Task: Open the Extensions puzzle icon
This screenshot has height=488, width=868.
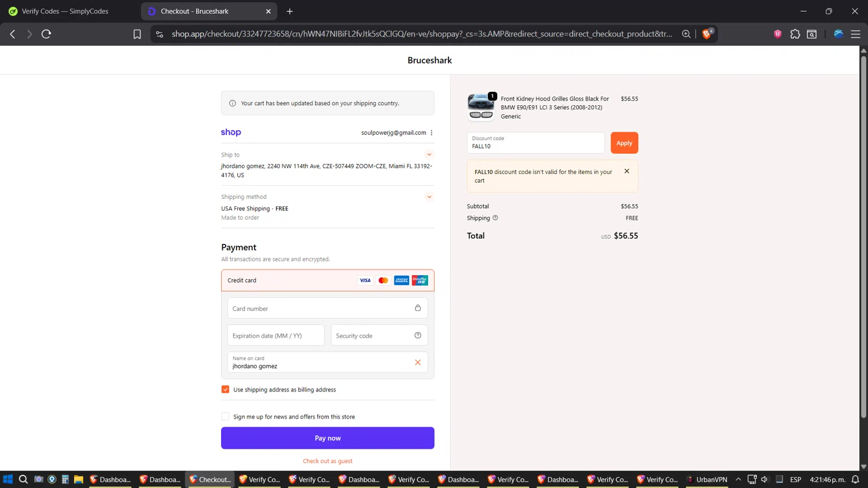Action: [x=795, y=34]
